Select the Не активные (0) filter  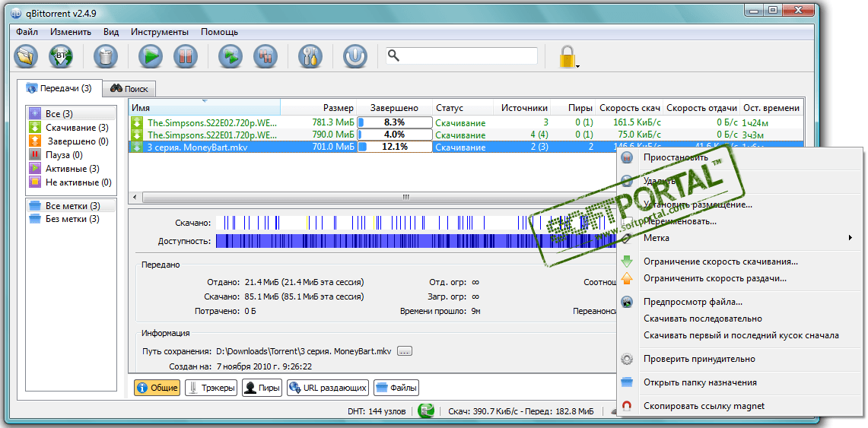pos(72,182)
